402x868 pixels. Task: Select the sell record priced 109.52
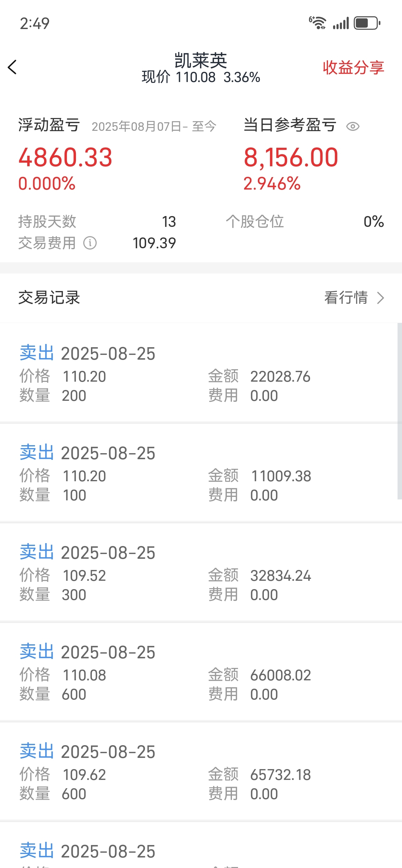click(201, 572)
